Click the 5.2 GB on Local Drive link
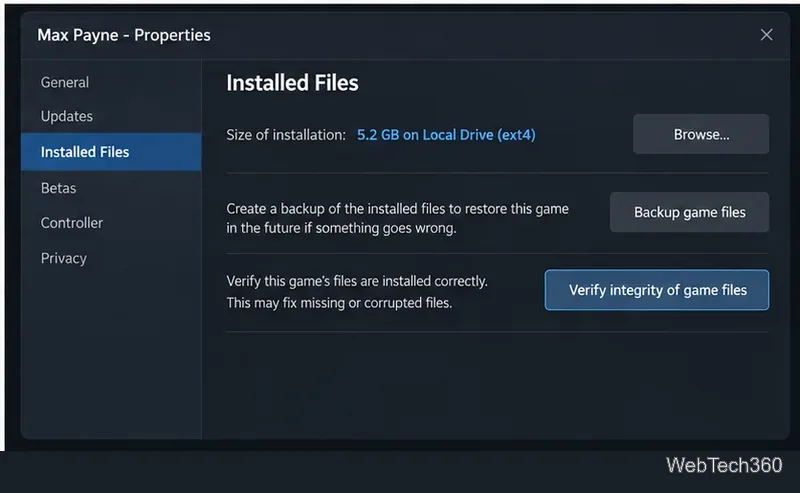Image resolution: width=800 pixels, height=493 pixels. click(x=446, y=135)
